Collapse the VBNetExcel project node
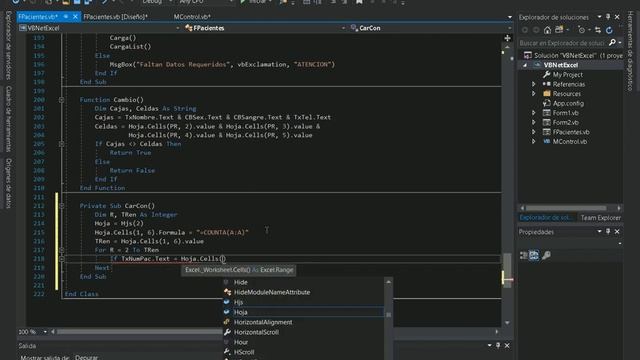This screenshot has width=640, height=360. [x=525, y=65]
